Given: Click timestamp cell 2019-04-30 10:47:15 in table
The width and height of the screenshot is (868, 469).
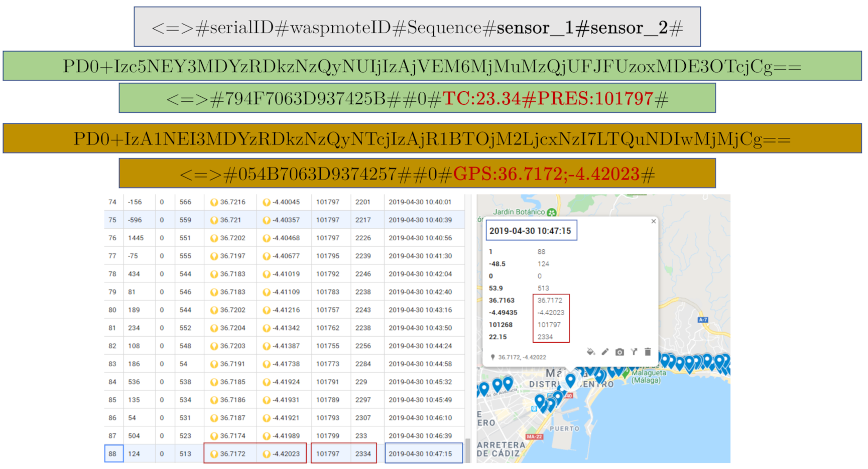Looking at the screenshot, I should (x=420, y=454).
